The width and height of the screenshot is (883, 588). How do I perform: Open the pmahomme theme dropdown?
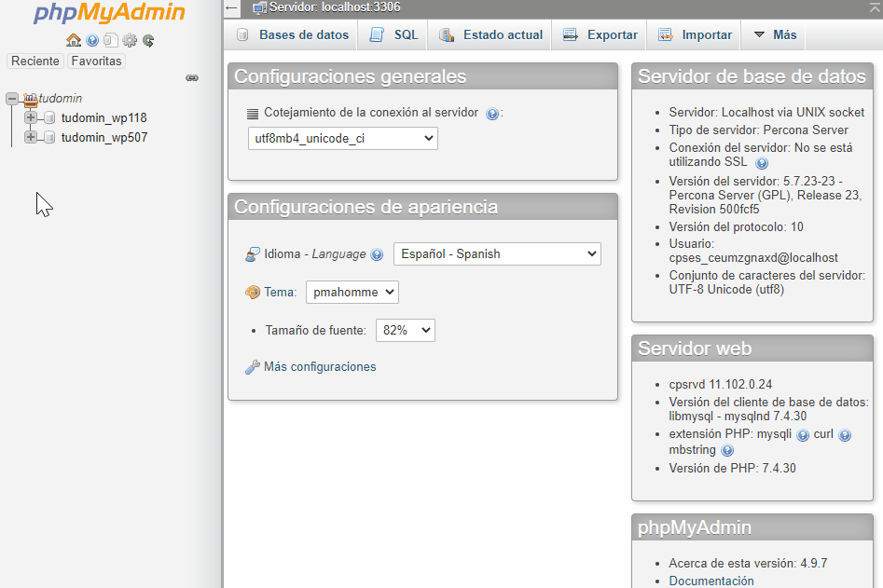(x=352, y=292)
